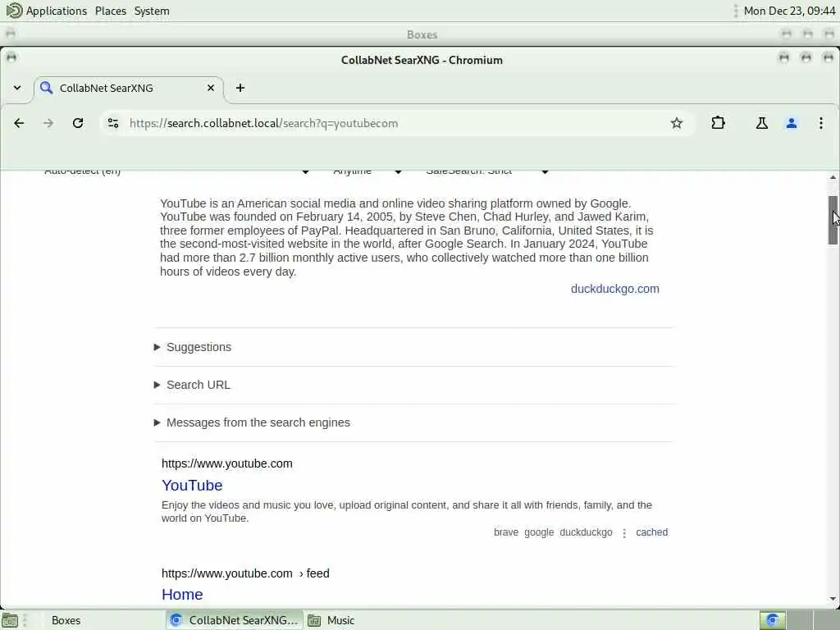The image size is (840, 630).
Task: Bookmark this page with the star icon
Action: point(676,123)
